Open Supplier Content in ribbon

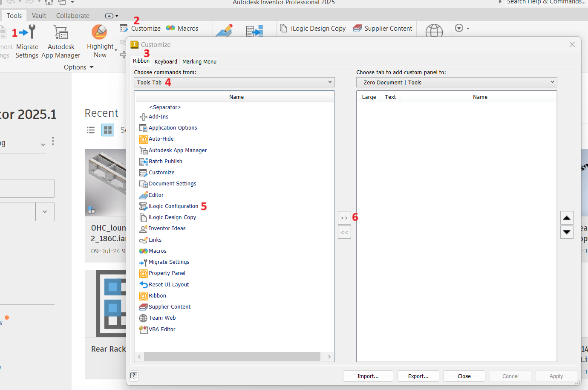pyautogui.click(x=383, y=29)
